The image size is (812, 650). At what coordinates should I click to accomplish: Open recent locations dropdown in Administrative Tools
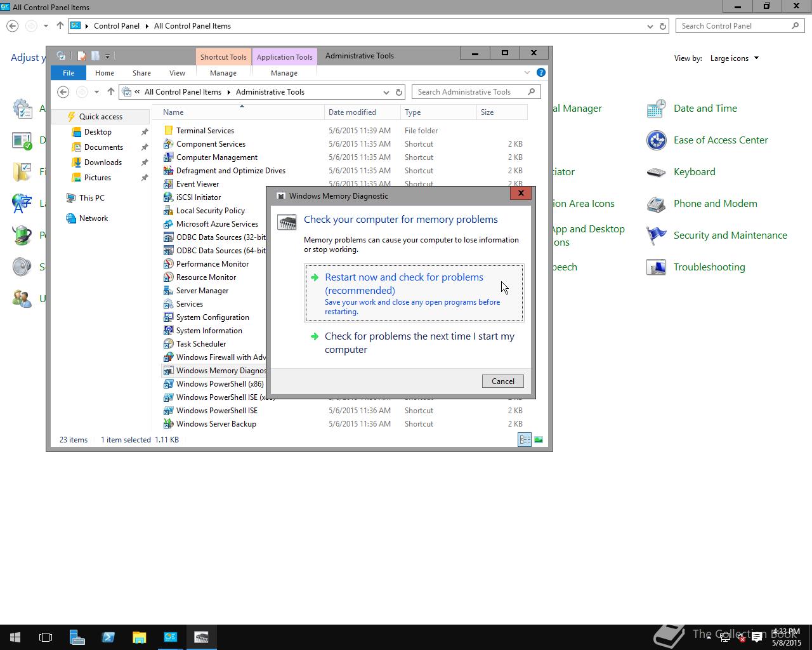(96, 92)
